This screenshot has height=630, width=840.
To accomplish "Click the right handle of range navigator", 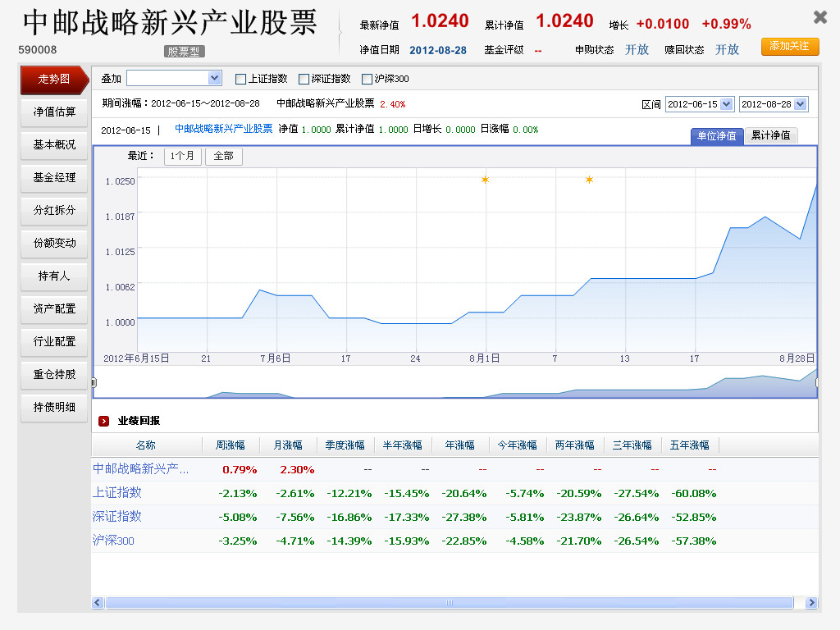I will (x=817, y=382).
